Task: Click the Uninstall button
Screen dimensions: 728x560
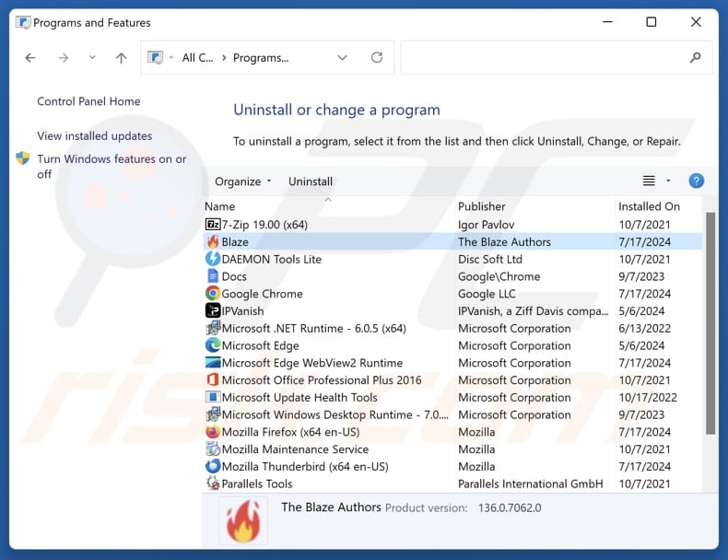Action: coord(311,181)
